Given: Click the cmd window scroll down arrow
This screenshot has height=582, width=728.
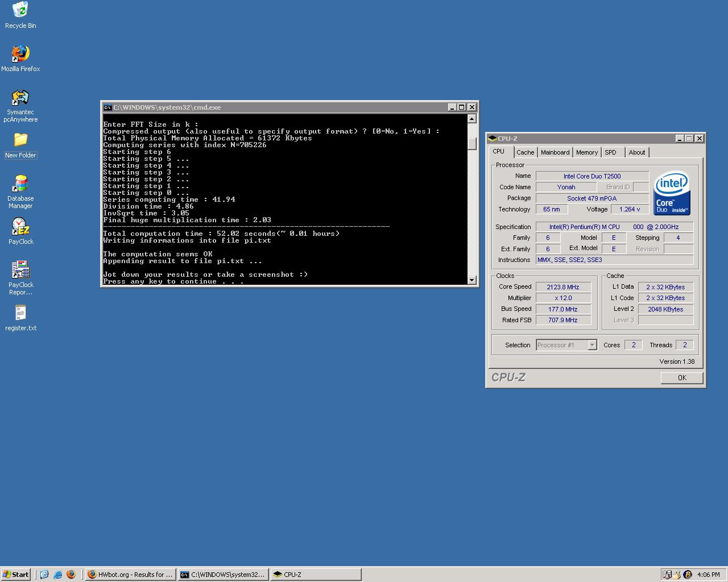Looking at the screenshot, I should click(x=471, y=280).
